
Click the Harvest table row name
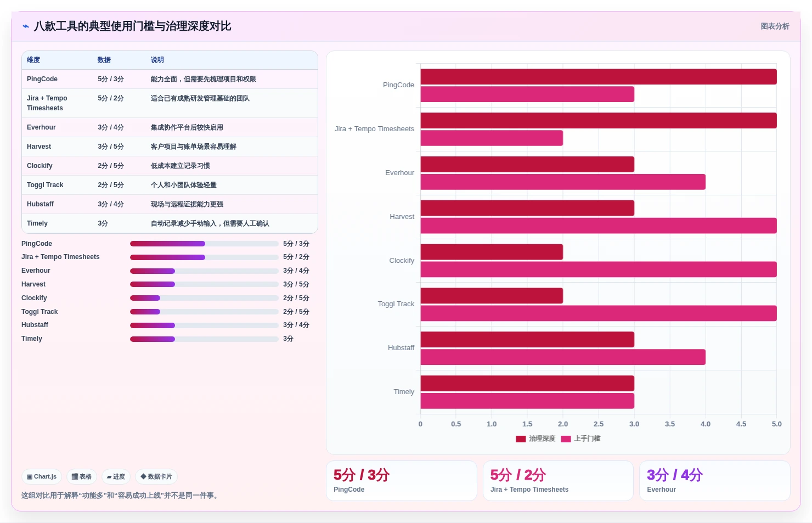[39, 147]
